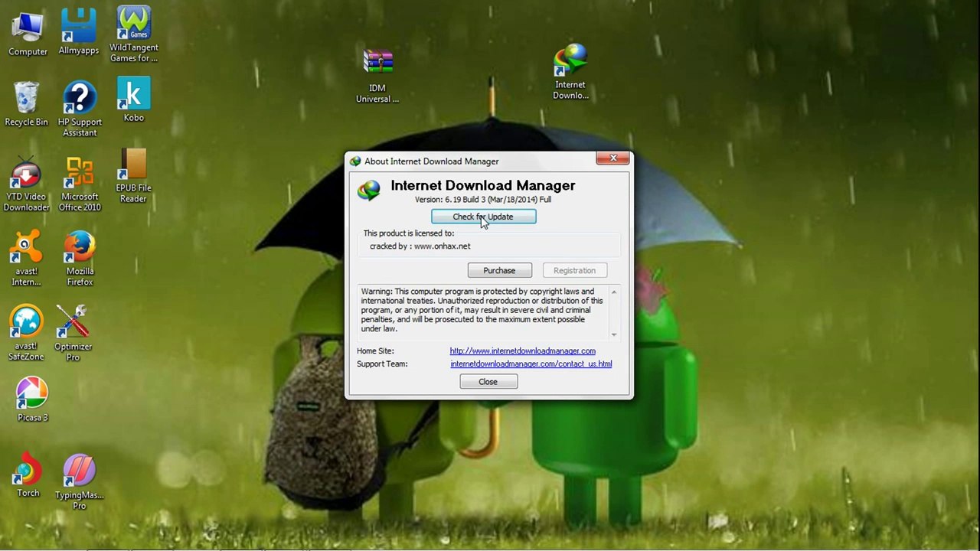
Task: Open the Computer desktop icon
Action: 28,33
